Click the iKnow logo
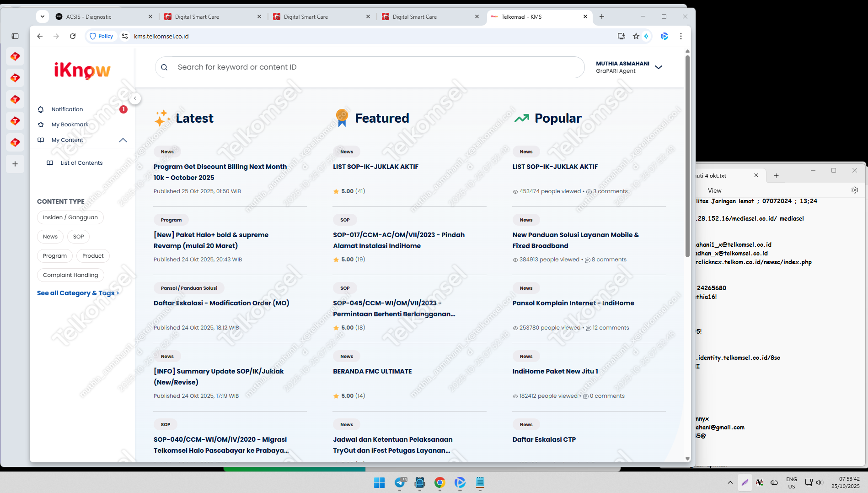This screenshot has height=493, width=868. (x=82, y=70)
